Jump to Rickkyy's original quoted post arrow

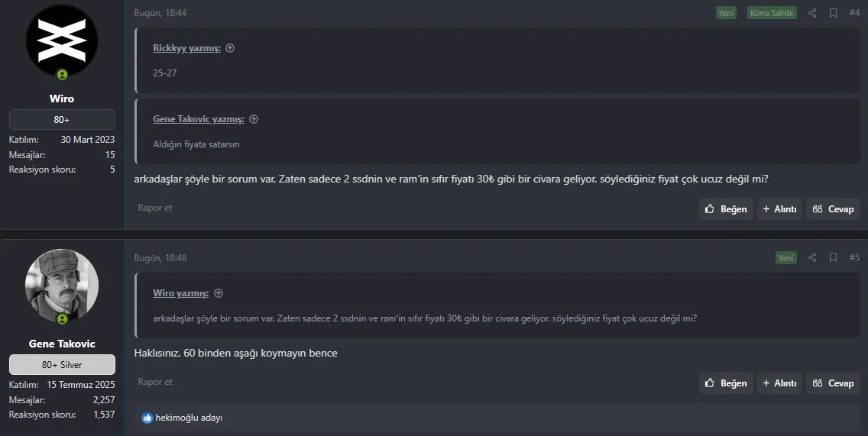230,48
